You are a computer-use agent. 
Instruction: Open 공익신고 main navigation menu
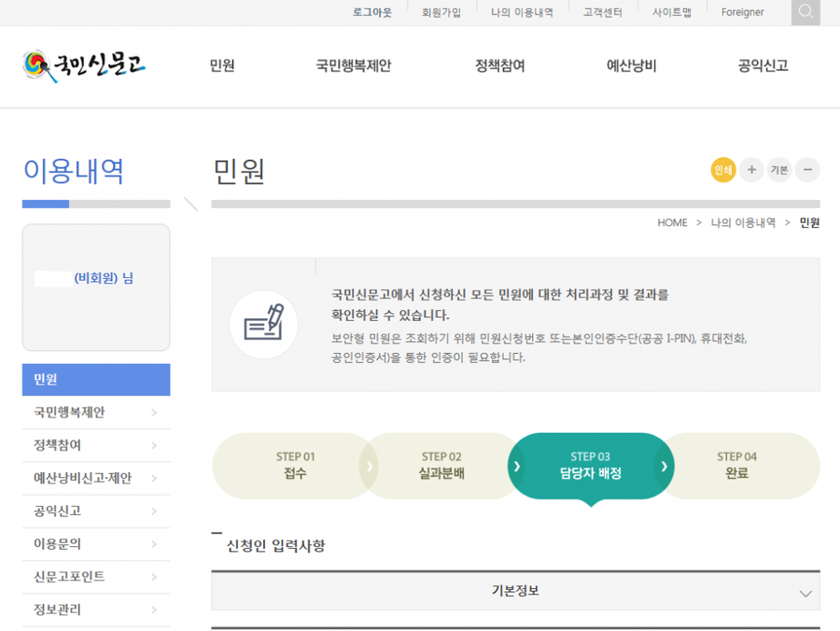pyautogui.click(x=763, y=65)
